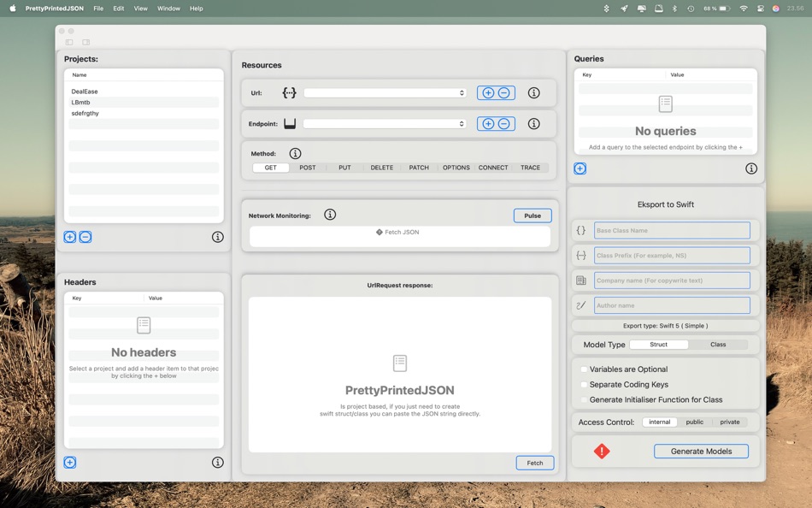
Task: Click the building icon beside Company name field
Action: (x=582, y=280)
